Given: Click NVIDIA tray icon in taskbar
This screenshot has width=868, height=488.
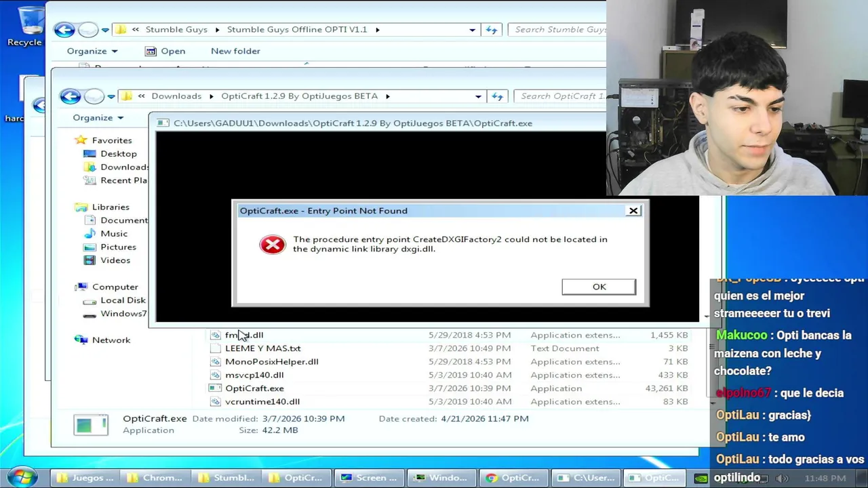Looking at the screenshot, I should click(701, 479).
